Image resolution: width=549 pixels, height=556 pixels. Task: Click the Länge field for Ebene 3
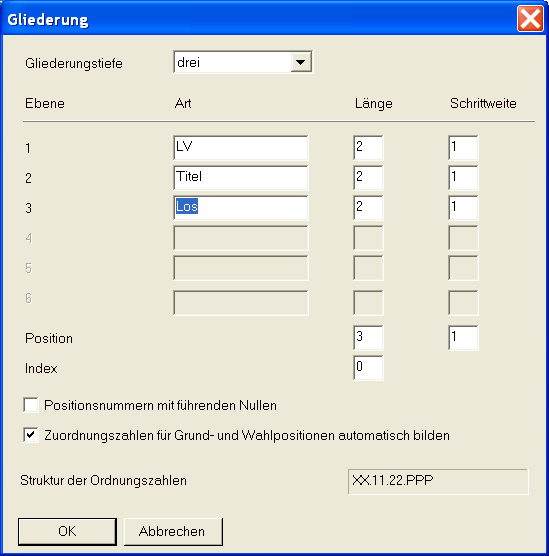point(368,208)
